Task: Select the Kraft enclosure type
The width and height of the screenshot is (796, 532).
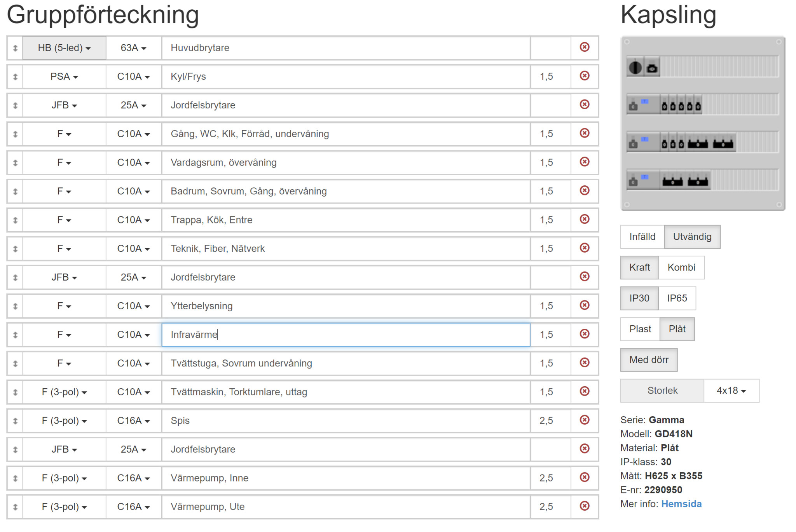Action: (639, 267)
